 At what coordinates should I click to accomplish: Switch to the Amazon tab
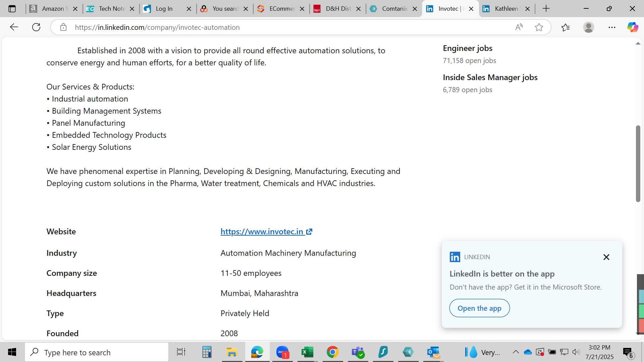[x=54, y=9]
